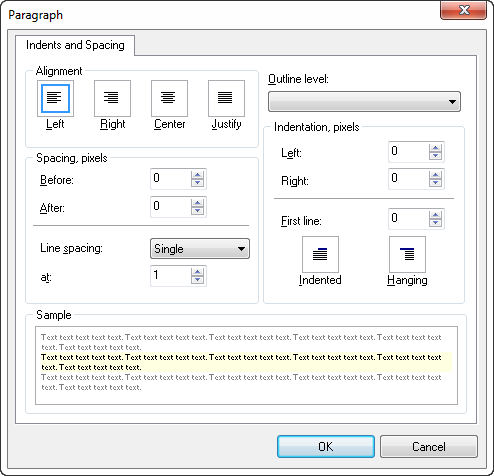Image resolution: width=494 pixels, height=476 pixels.
Task: Select Center alignment icon
Action: pos(169,98)
